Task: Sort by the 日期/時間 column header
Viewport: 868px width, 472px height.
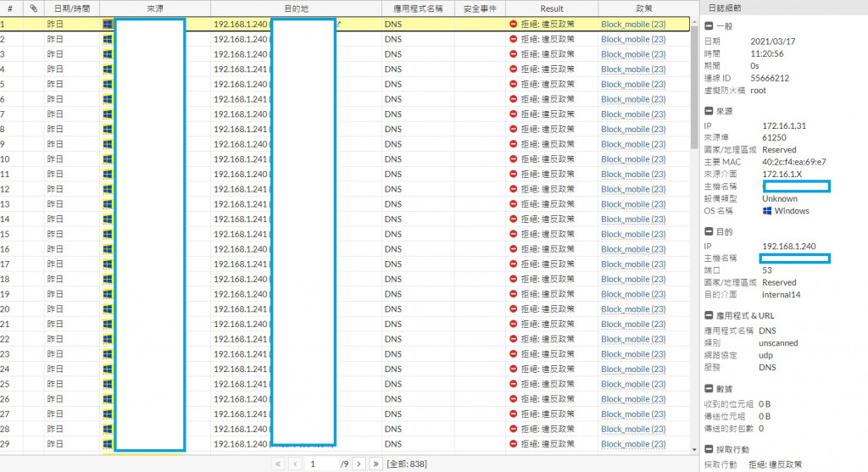Action: pyautogui.click(x=72, y=8)
